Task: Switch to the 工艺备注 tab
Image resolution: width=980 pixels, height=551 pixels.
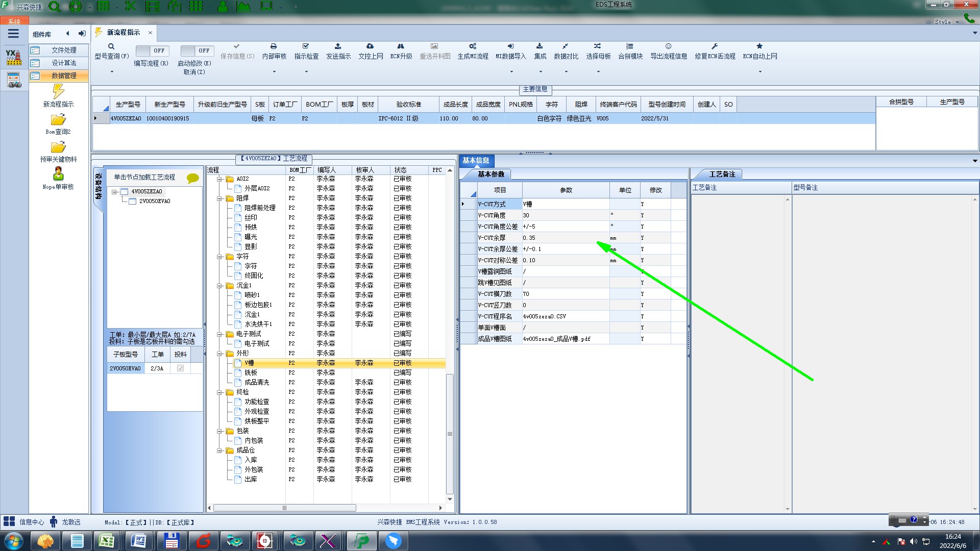Action: pos(722,174)
